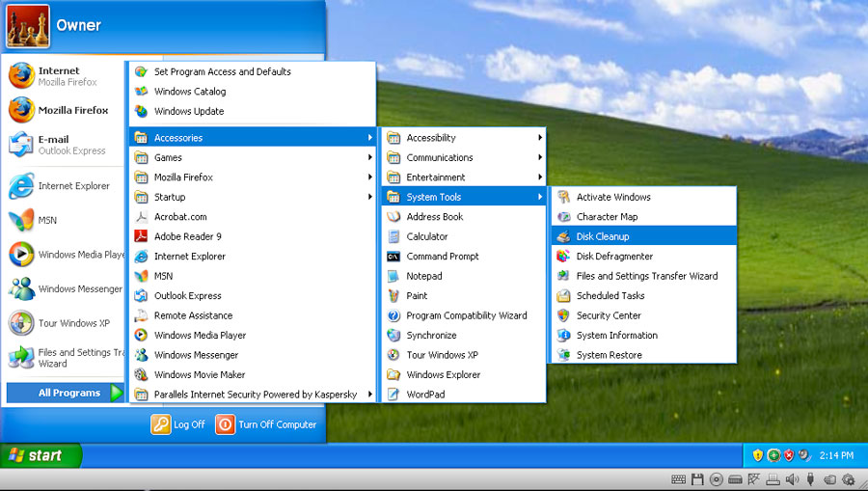Click the system tray clock
868x491 pixels.
tap(836, 455)
